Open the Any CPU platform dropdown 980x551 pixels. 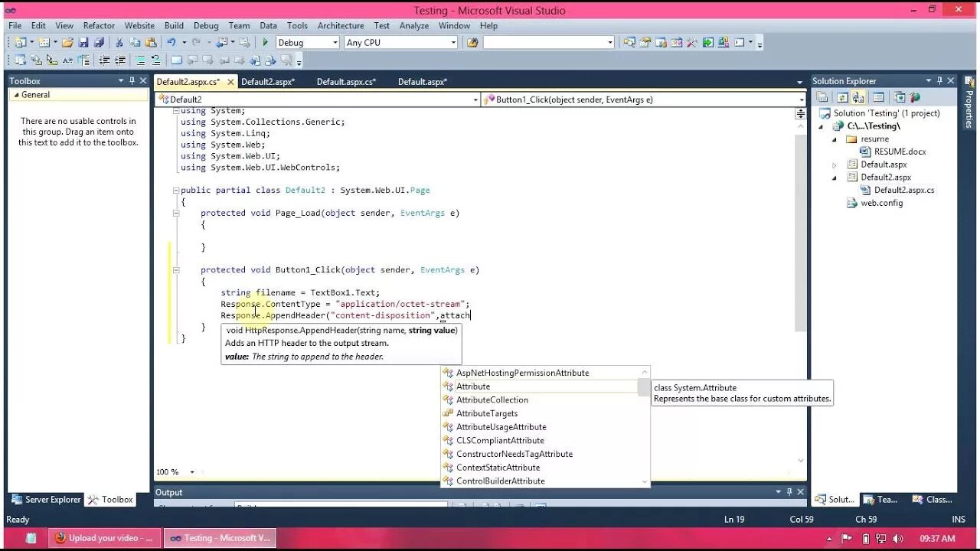tap(453, 43)
